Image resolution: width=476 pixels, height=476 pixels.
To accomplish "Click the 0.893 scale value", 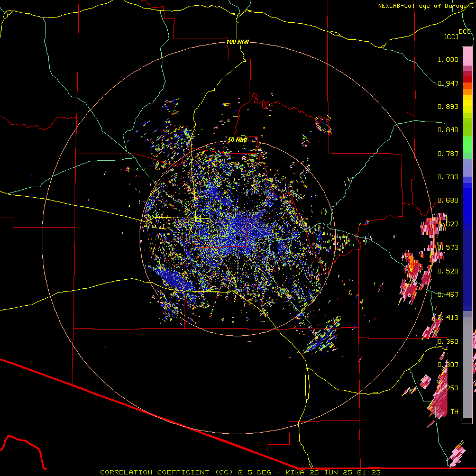I will [x=448, y=106].
